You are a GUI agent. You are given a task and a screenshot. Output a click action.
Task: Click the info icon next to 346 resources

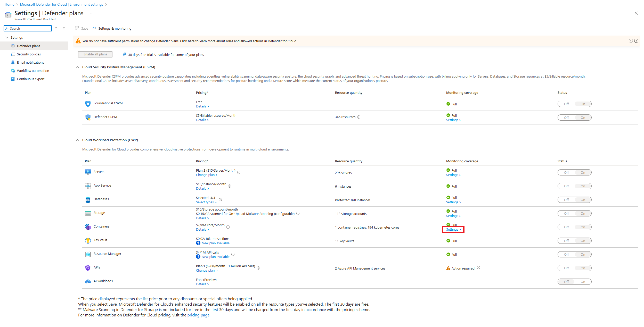tap(359, 117)
